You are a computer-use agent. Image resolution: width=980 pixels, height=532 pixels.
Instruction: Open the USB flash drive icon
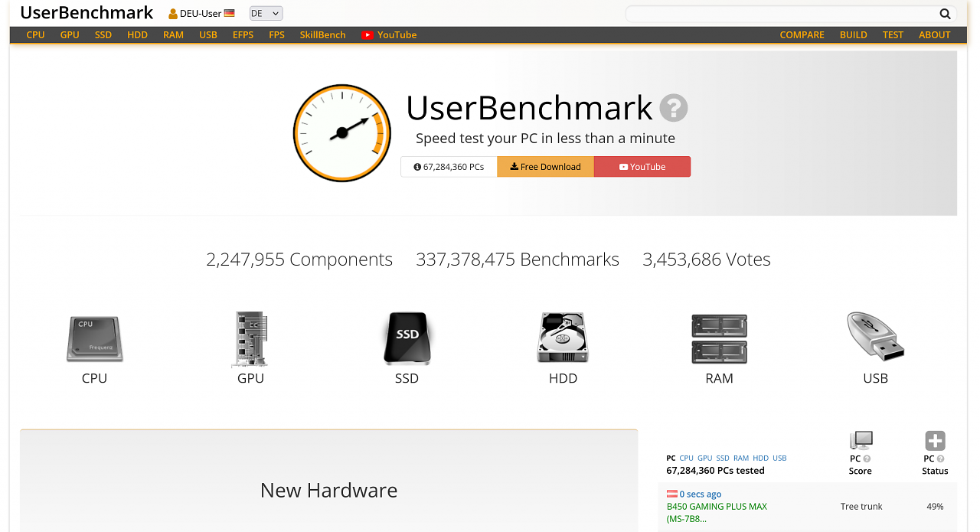[x=875, y=337]
